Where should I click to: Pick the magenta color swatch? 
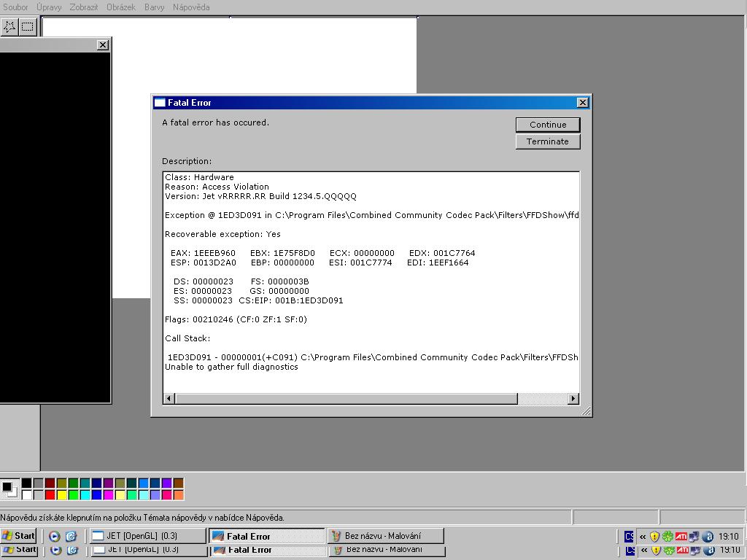pyautogui.click(x=108, y=495)
